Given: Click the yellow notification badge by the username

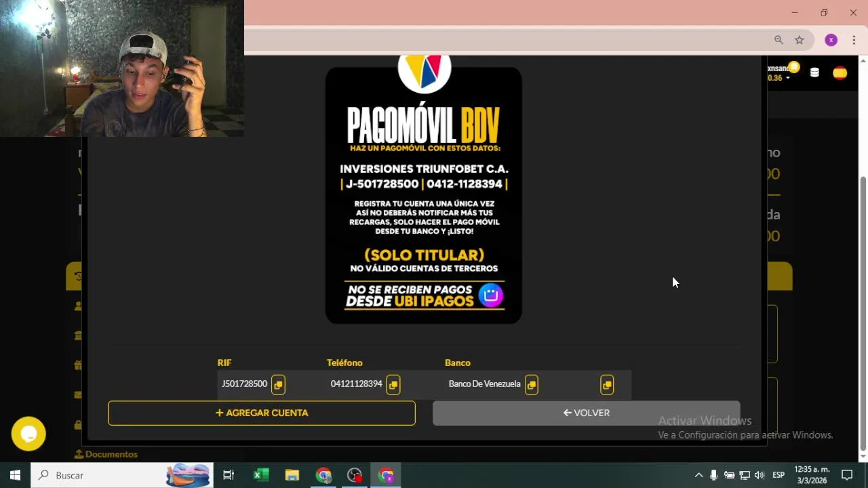Looking at the screenshot, I should coord(794,67).
